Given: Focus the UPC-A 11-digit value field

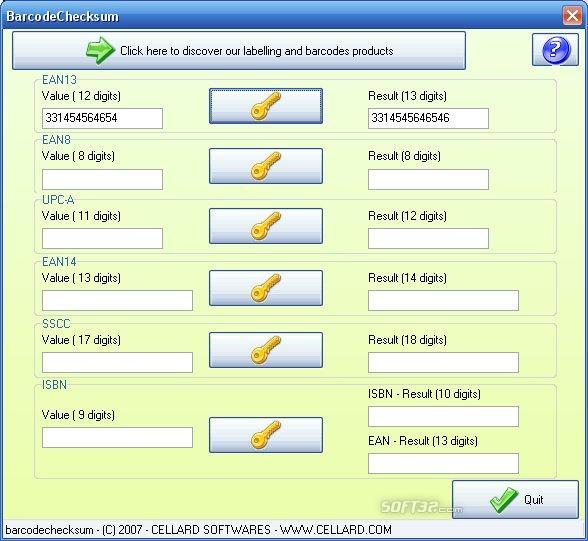Looking at the screenshot, I should click(x=102, y=238).
